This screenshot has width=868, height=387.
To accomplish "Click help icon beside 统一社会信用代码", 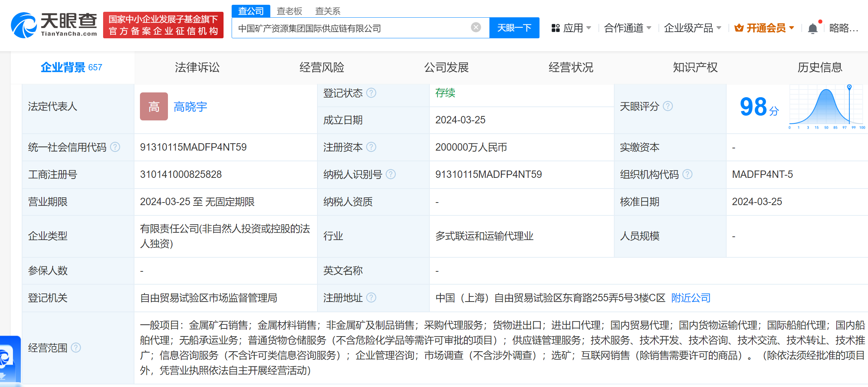I will 115,147.
